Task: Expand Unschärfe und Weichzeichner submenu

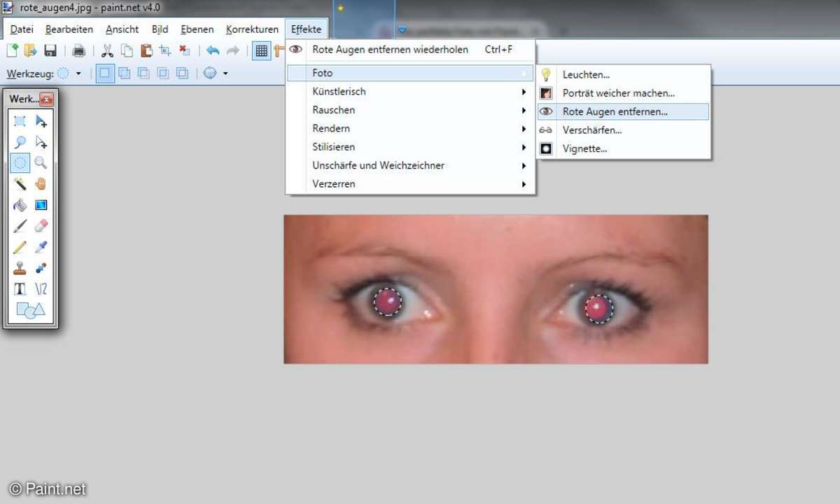Action: [410, 165]
